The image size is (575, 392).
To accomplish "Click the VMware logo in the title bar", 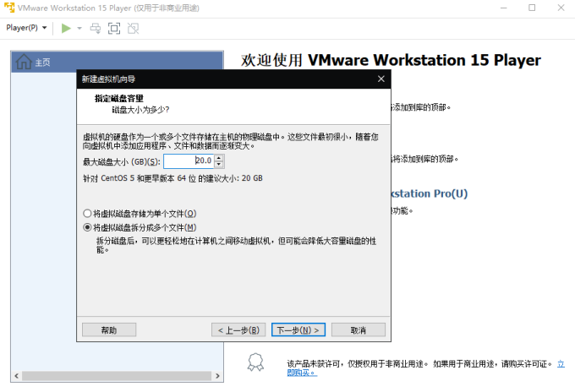I will coord(8,8).
